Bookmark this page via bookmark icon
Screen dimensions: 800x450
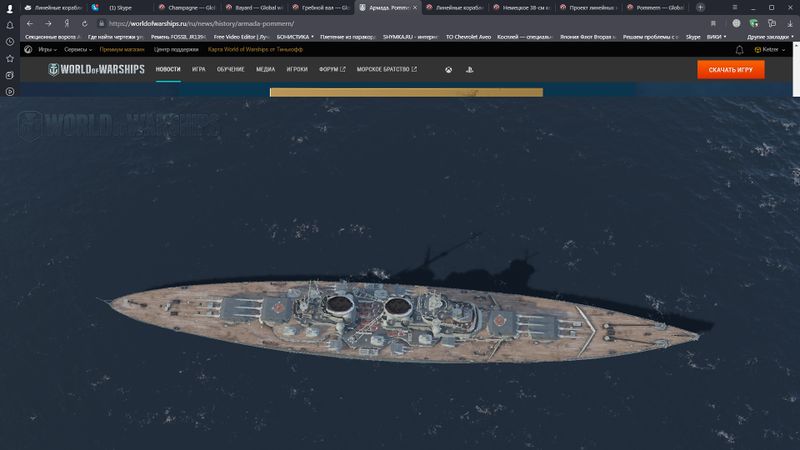tap(713, 23)
